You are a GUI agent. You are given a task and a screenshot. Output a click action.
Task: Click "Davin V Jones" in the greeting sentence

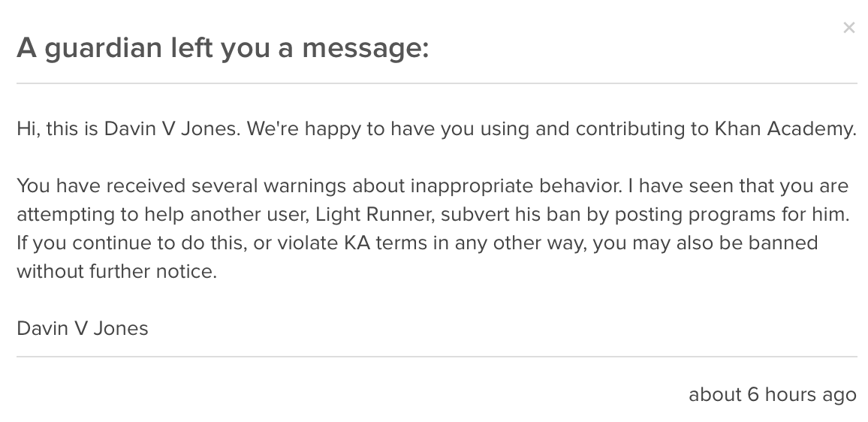171,128
